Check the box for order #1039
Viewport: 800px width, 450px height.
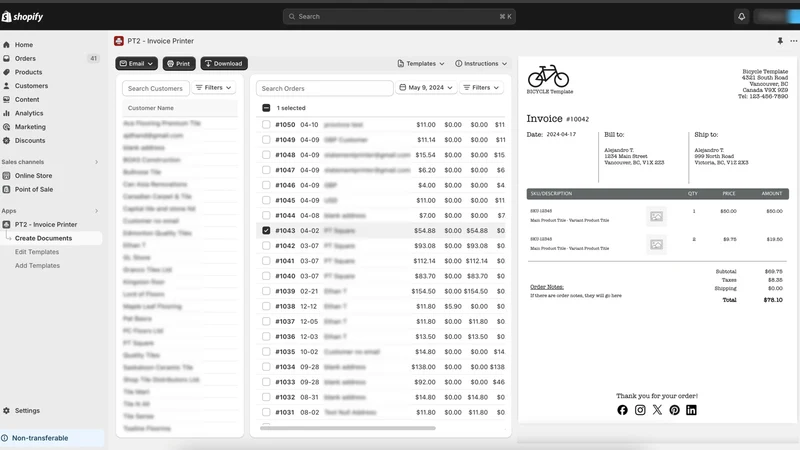pyautogui.click(x=266, y=291)
